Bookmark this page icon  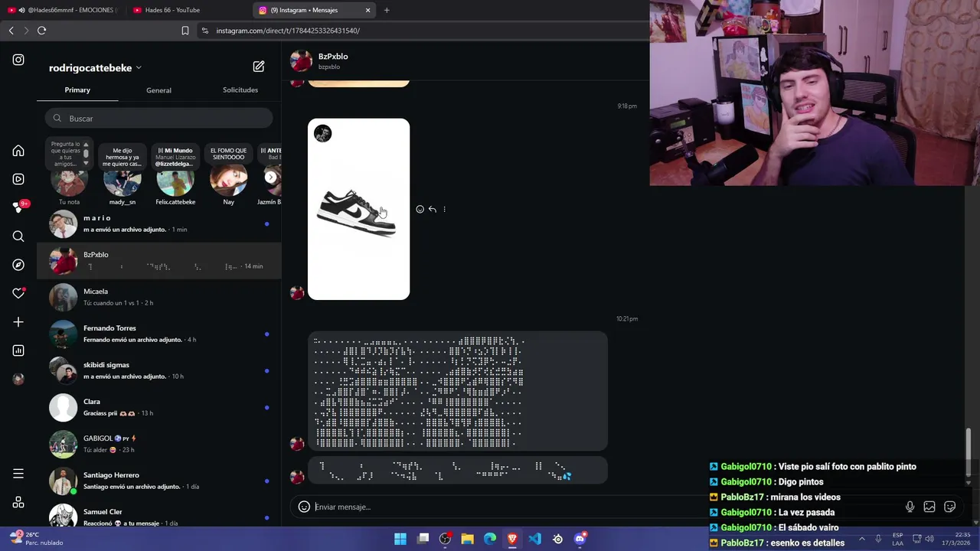[x=185, y=31]
